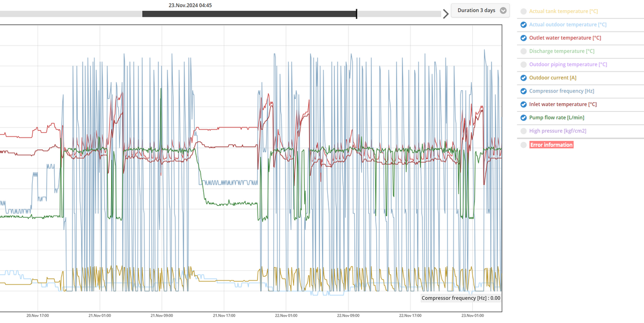Screen dimensions: 644x323
Task: Hide the Outlet water temperature series
Action: click(x=523, y=38)
